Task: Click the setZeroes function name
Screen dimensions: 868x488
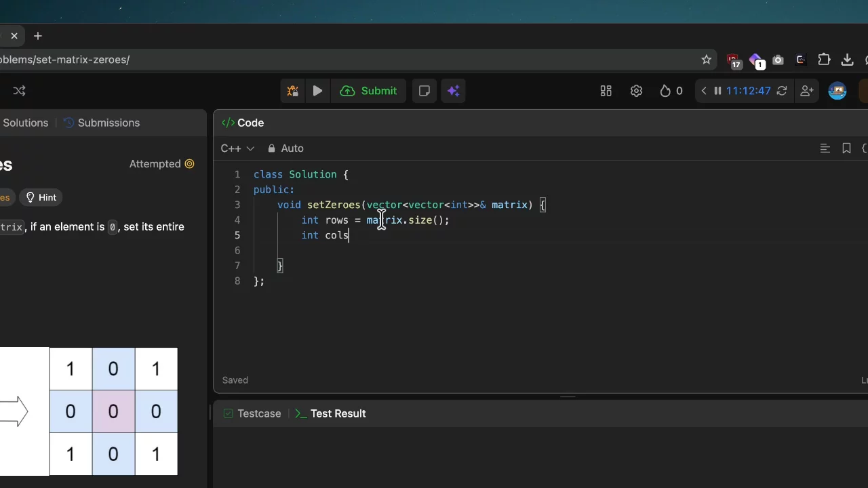Action: pyautogui.click(x=334, y=205)
